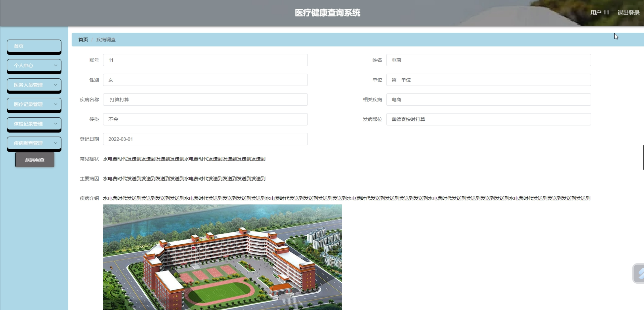Focus the 疾病名称 field

(205, 99)
